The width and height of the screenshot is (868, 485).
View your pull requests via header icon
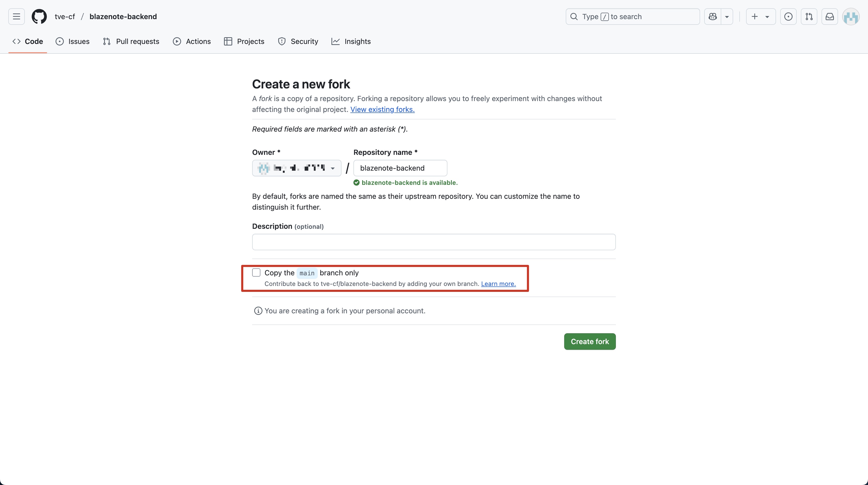pyautogui.click(x=809, y=17)
